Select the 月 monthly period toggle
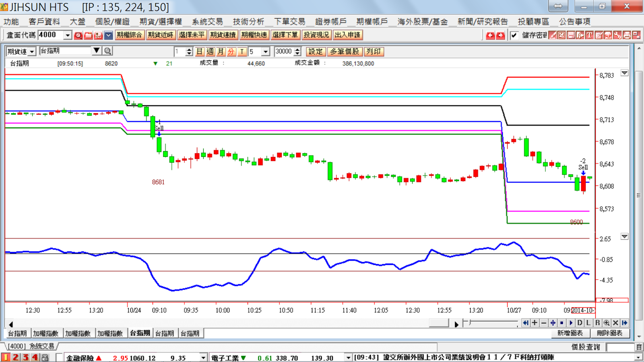Viewport: 644px width, 362px height. coord(221,51)
